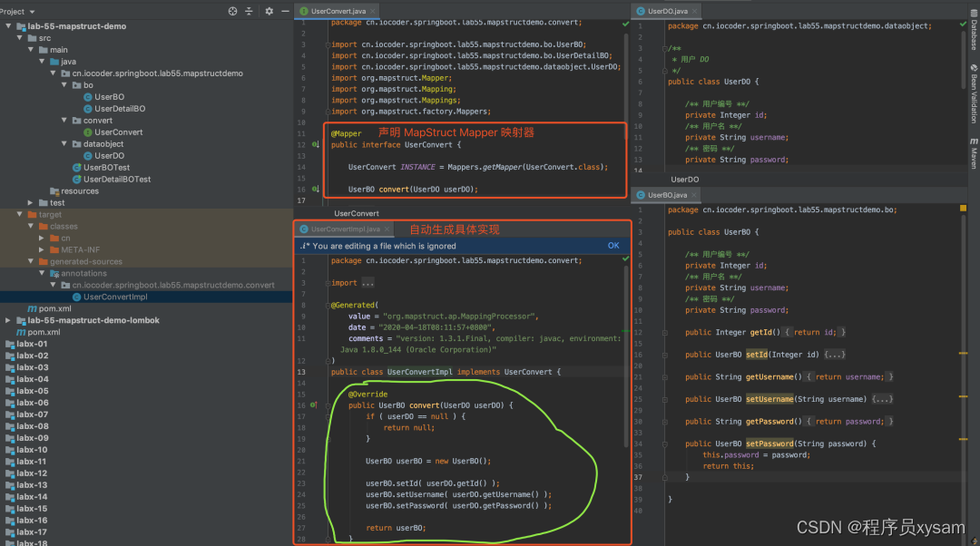Collapse the bo package
Viewport: 980px width, 546px height.
[64, 85]
